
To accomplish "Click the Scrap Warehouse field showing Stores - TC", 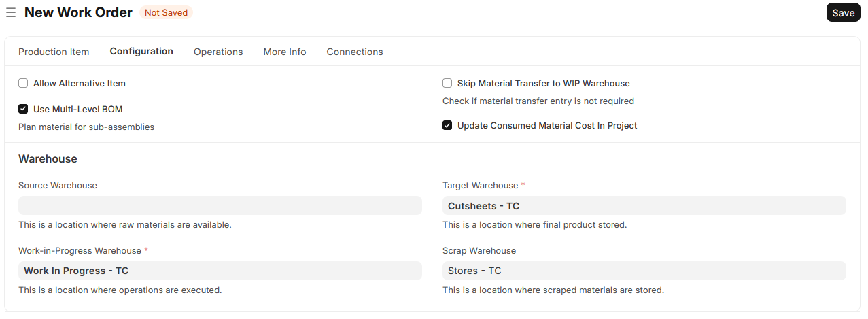I will tap(644, 271).
